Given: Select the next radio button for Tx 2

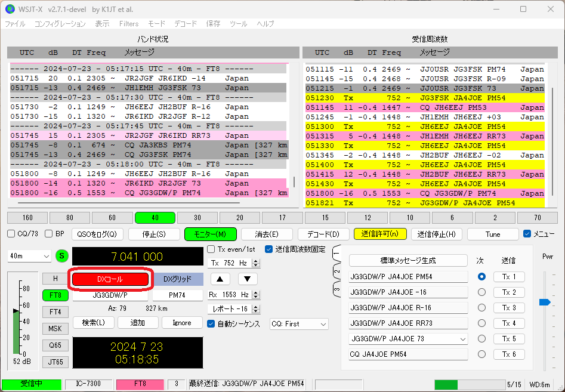Looking at the screenshot, I should point(481,292).
